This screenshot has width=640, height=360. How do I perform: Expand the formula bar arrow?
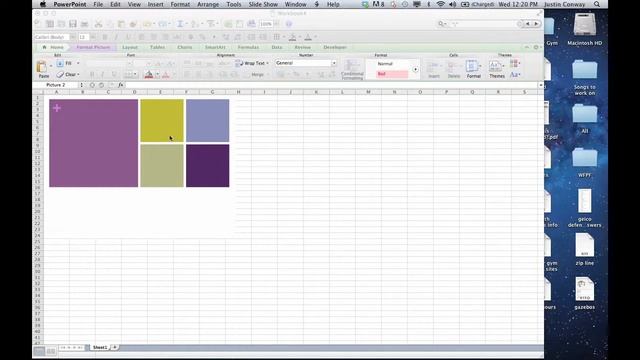coord(540,85)
